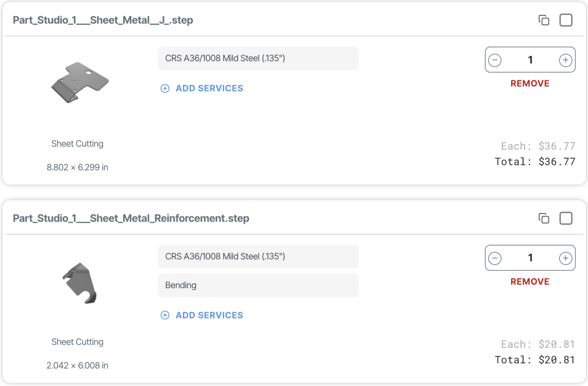Edit the quantity field of Sheet_Metal_J
This screenshot has width=588, height=386.
click(x=530, y=60)
